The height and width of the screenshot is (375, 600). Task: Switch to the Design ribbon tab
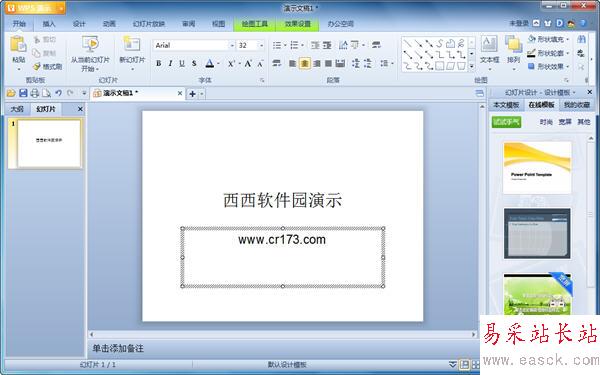79,24
